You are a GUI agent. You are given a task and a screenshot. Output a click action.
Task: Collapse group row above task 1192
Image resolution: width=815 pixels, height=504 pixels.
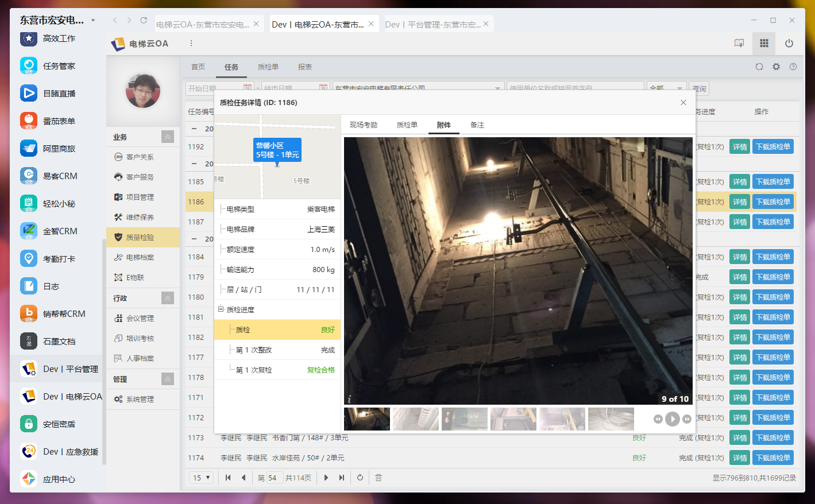coord(194,129)
